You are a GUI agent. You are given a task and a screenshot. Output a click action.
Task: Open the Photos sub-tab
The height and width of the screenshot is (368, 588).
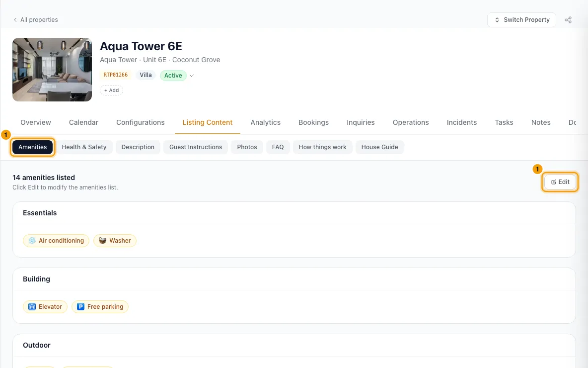(x=247, y=147)
